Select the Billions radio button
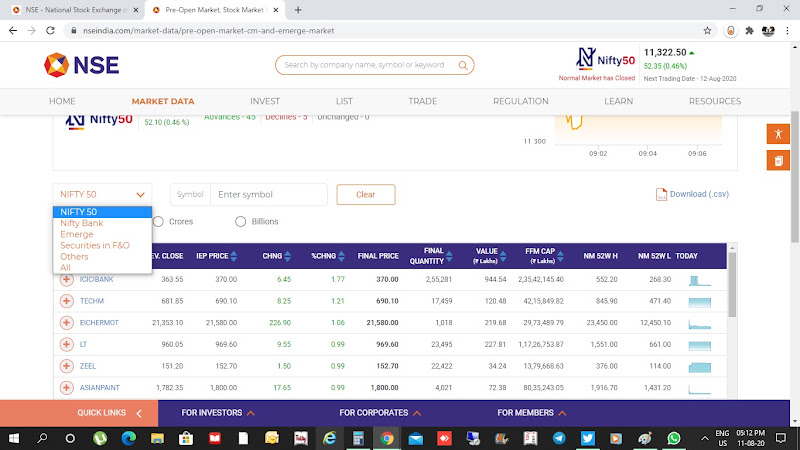 click(240, 221)
